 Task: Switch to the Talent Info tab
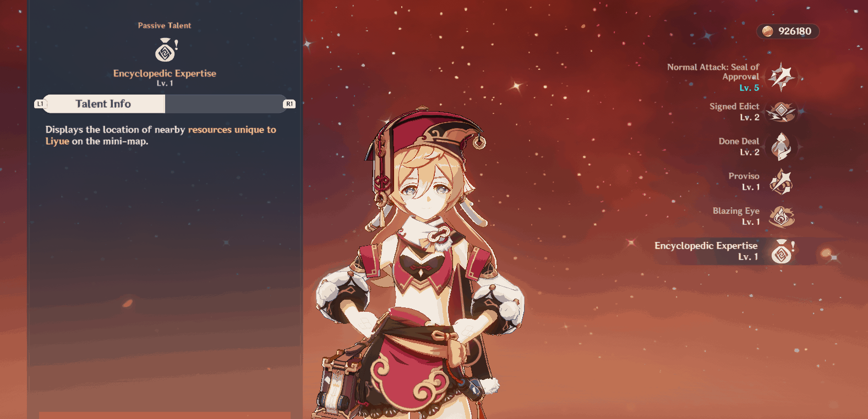pos(103,104)
